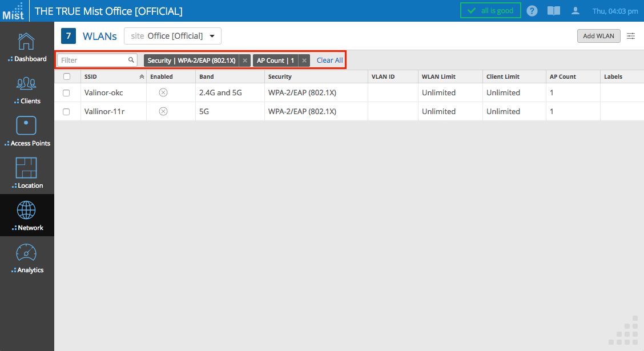The image size is (644, 351).
Task: Sort by VLAN ID column header
Action: tap(383, 76)
